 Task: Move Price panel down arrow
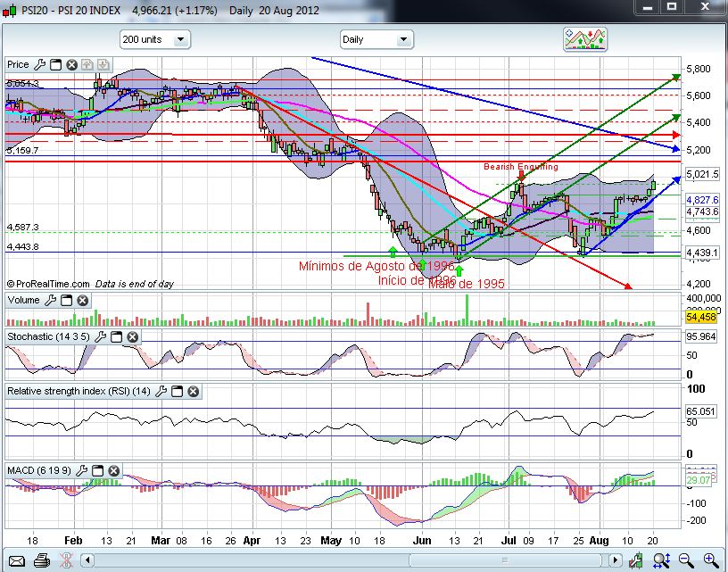pos(103,65)
